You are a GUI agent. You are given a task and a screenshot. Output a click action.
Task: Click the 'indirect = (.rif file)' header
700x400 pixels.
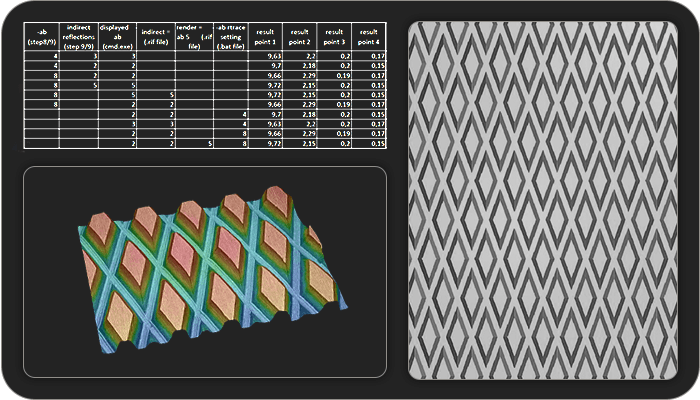point(156,37)
